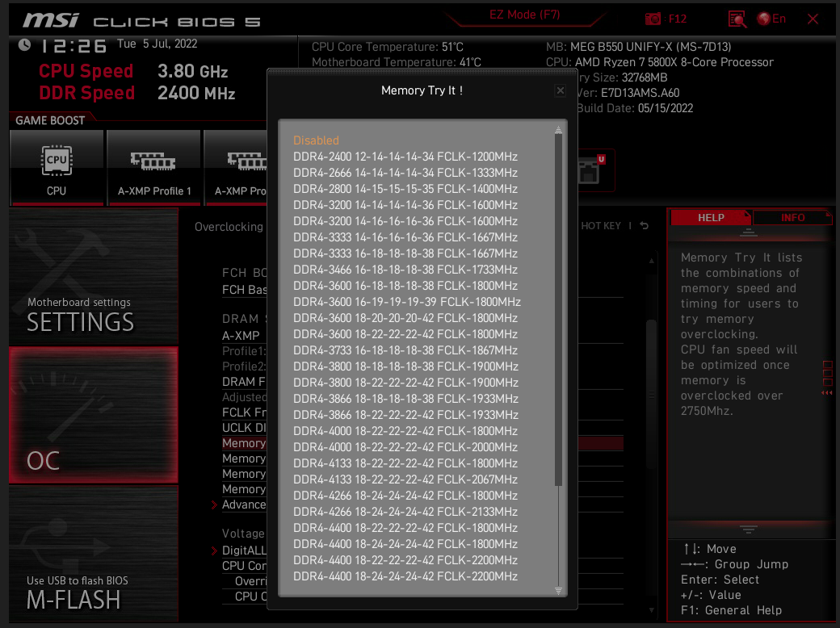Select DDR4-3600 18-22-22-22-42 FCLK-1800MHz
840x628 pixels.
click(405, 334)
